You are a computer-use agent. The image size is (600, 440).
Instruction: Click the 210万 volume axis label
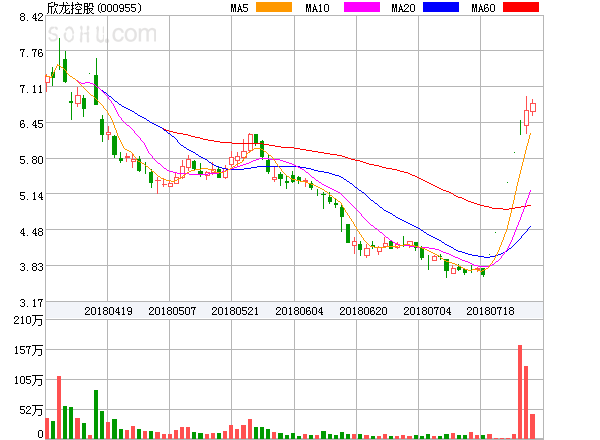28,320
